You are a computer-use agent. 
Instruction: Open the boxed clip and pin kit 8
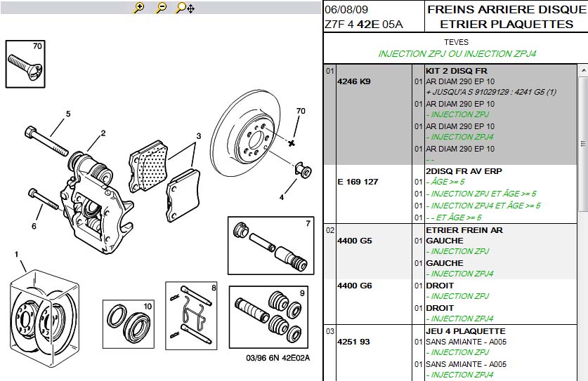191,316
